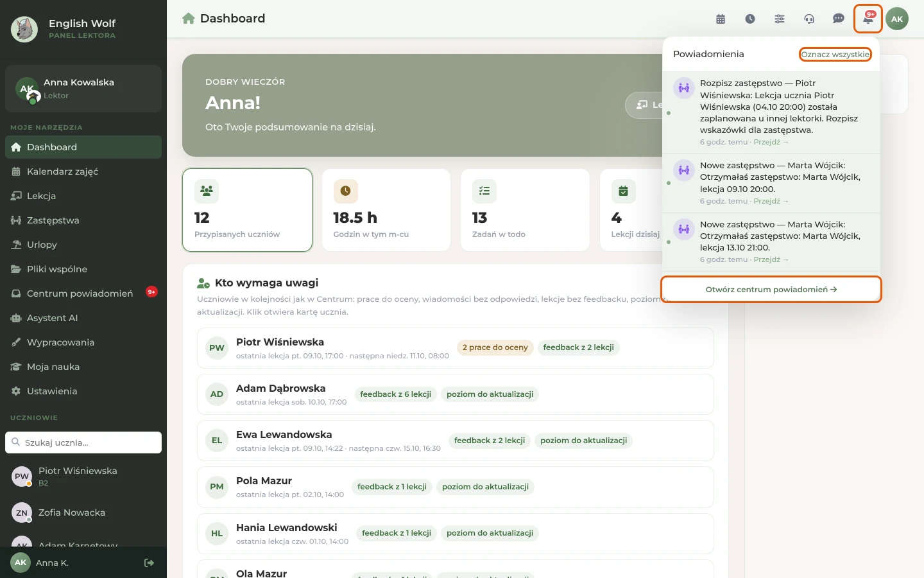Click the '2 prace do oceny' badge
Image resolution: width=924 pixels, height=578 pixels.
tap(495, 347)
